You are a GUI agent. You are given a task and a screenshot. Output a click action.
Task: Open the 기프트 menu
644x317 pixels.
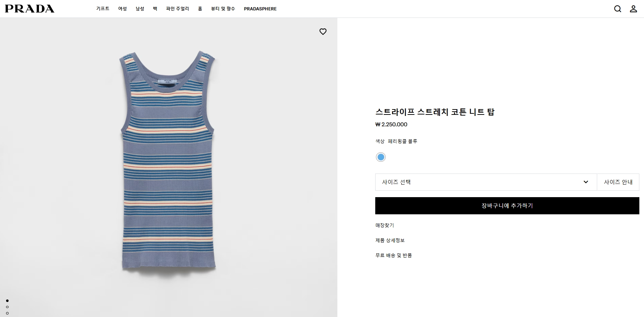coord(103,9)
